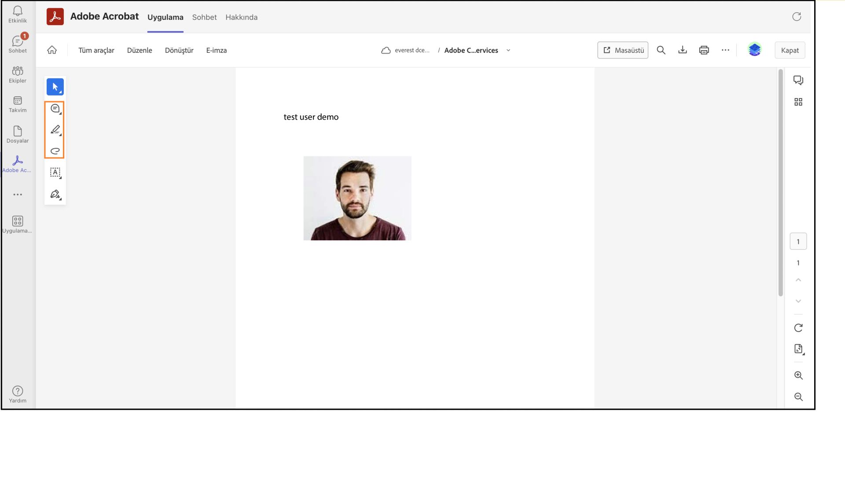The width and height of the screenshot is (845, 504).
Task: Click the current page number field
Action: click(798, 242)
